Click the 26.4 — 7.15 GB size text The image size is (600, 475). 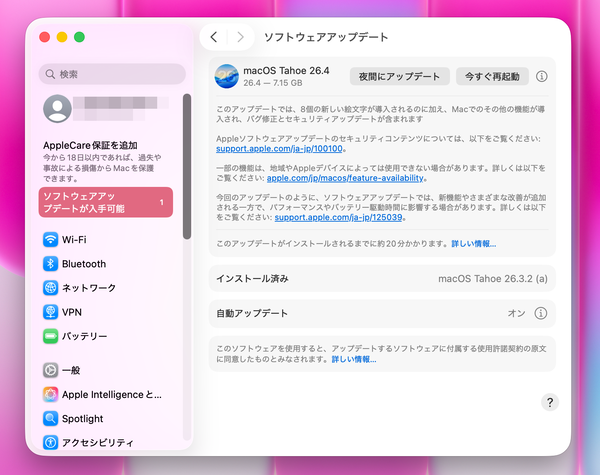click(273, 83)
